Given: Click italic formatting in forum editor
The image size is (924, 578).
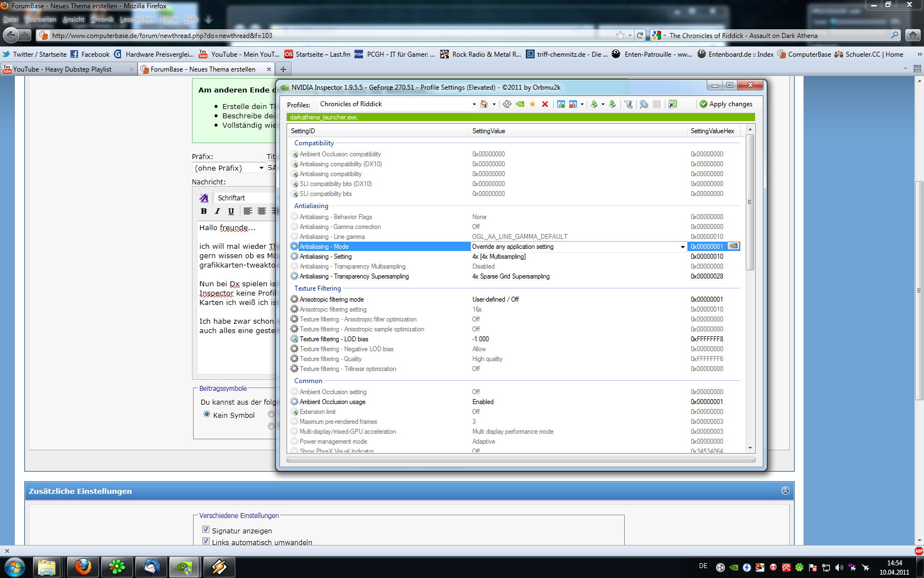Looking at the screenshot, I should (x=217, y=211).
